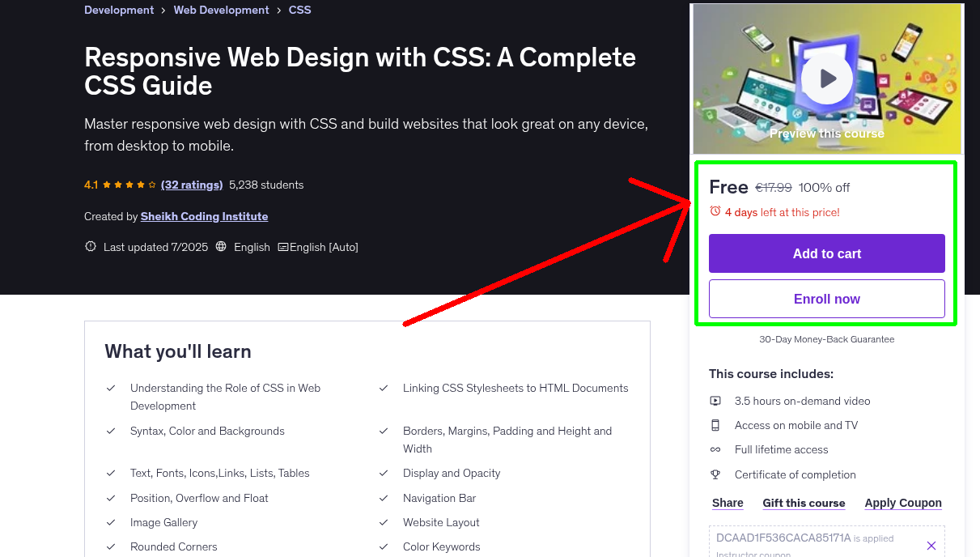Click the certificate of completion trophy icon
The height and width of the screenshot is (557, 980).
click(x=715, y=474)
